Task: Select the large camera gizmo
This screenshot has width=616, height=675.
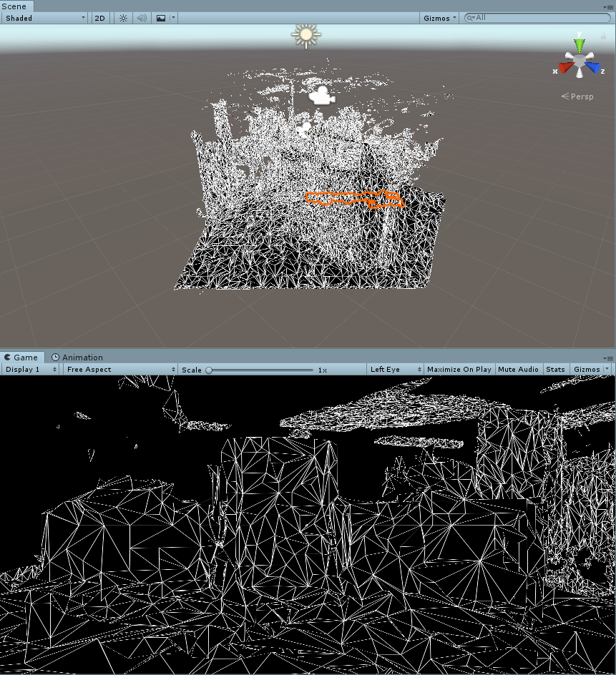Action: click(x=322, y=96)
